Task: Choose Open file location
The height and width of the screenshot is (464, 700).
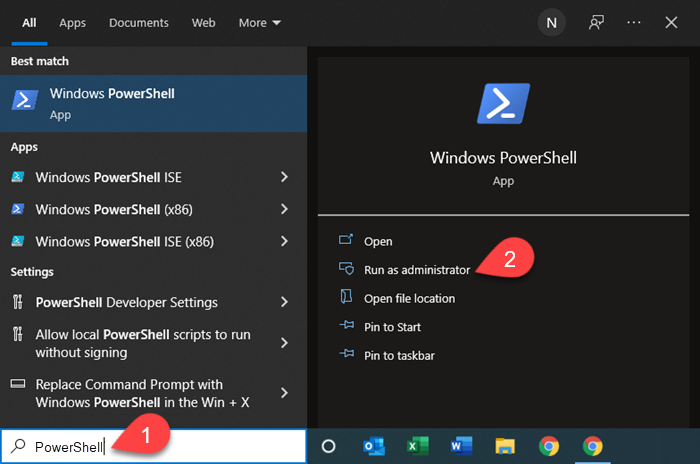Action: 409,298
